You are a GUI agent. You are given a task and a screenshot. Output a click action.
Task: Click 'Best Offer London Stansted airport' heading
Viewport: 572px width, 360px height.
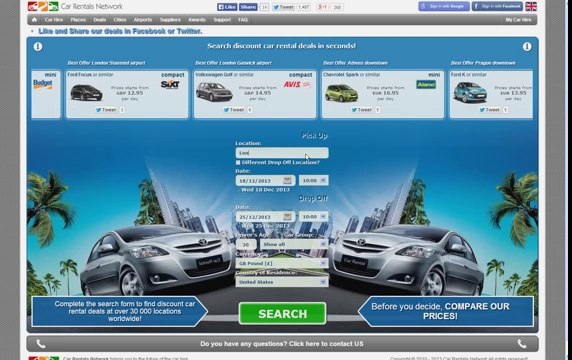coord(106,63)
